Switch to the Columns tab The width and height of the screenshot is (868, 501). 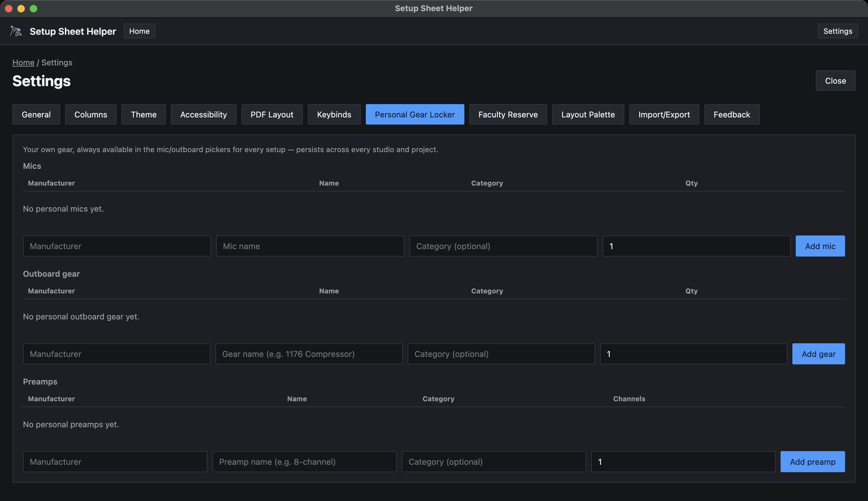91,114
